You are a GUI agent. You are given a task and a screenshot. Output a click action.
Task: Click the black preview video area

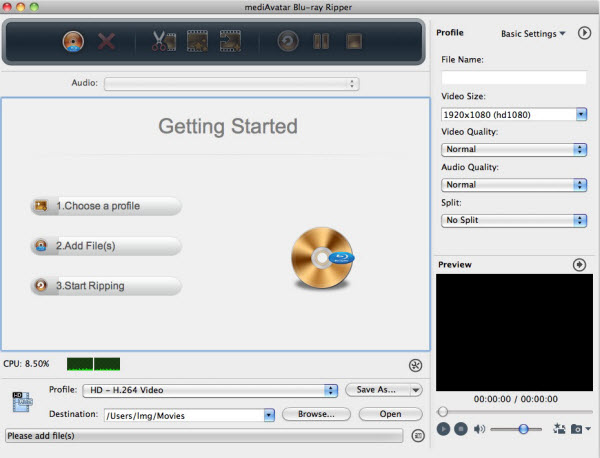click(x=514, y=332)
